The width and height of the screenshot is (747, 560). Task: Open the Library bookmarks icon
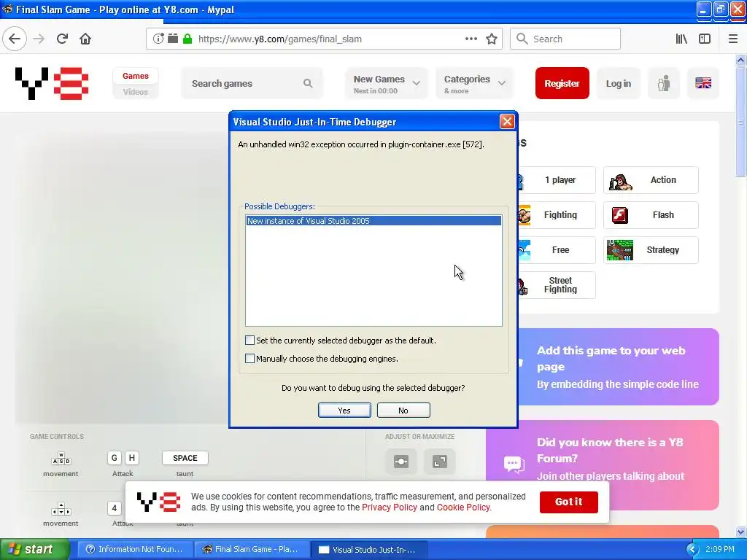point(681,39)
